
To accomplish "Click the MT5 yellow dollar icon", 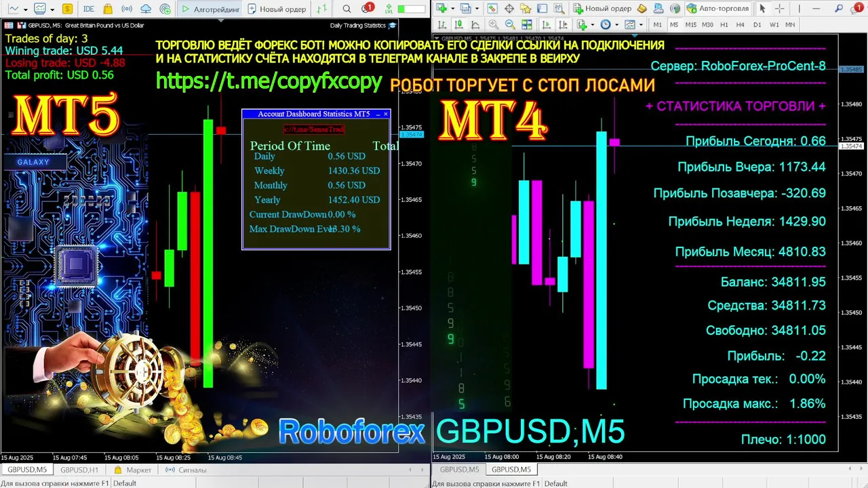I will (x=67, y=9).
